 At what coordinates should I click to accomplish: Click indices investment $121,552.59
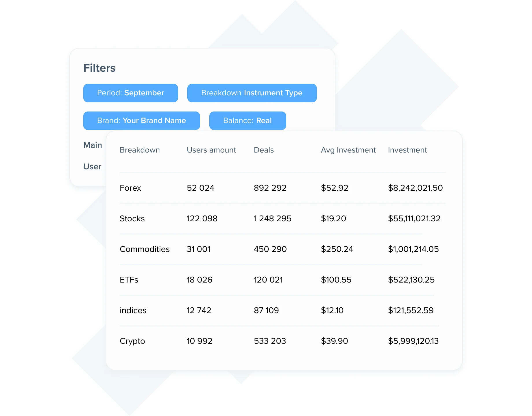pyautogui.click(x=411, y=310)
